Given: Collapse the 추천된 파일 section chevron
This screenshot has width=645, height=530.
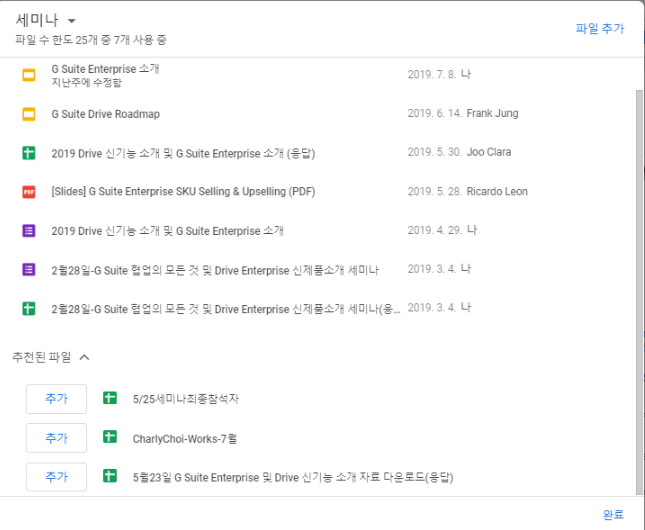Looking at the screenshot, I should pos(84,357).
